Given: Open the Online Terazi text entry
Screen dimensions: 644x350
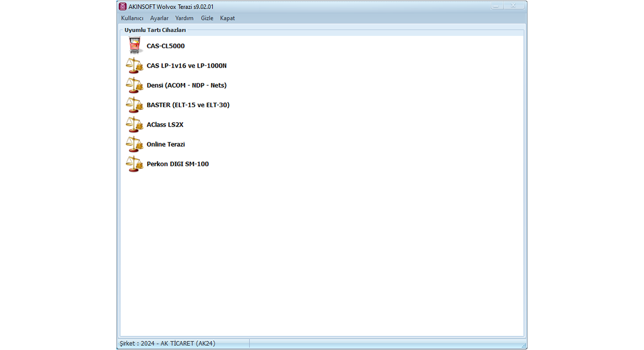Looking at the screenshot, I should point(165,145).
